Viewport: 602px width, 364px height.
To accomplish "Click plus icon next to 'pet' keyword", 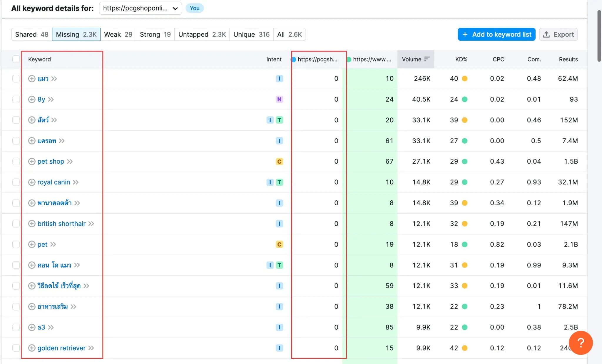I will tap(32, 244).
